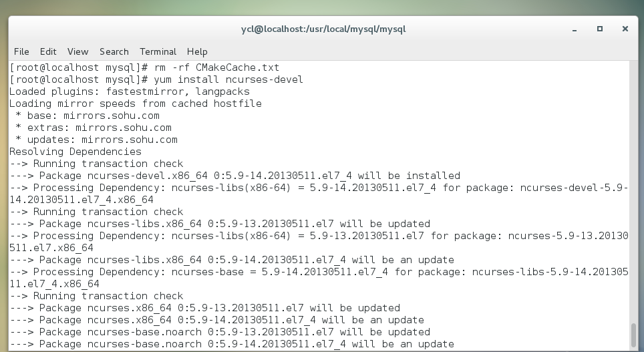Open the Help menu
The image size is (644, 352).
pos(197,51)
